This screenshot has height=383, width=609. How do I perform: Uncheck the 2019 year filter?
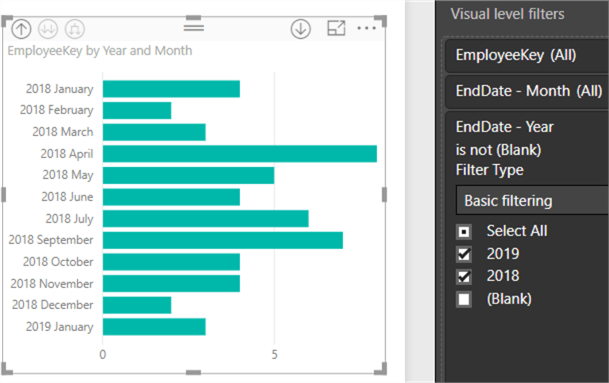click(464, 254)
